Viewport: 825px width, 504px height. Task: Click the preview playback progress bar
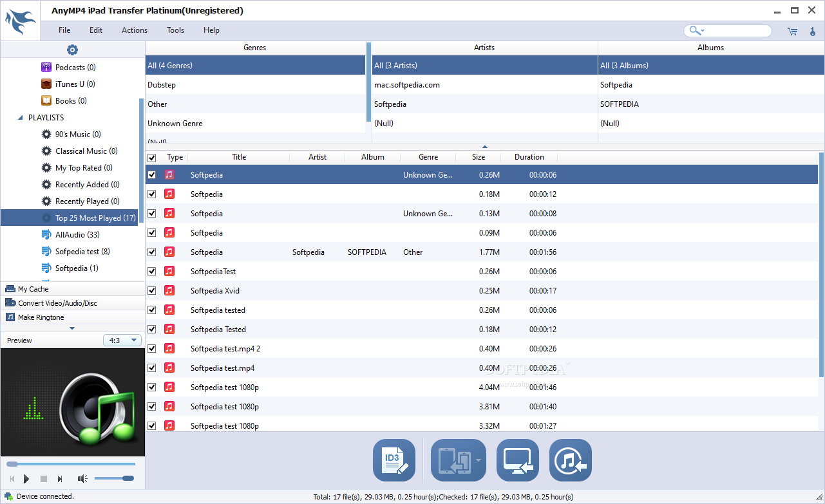71,463
